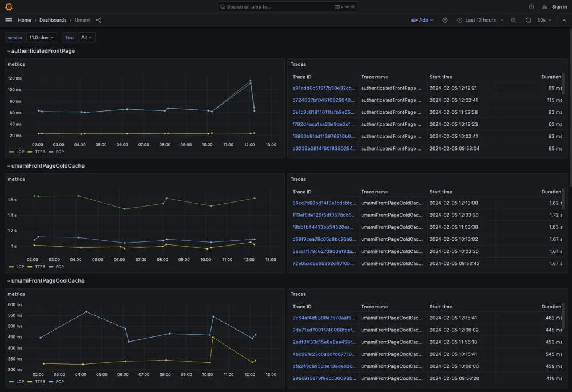
Task: Refresh the dashboard now
Action: (528, 20)
